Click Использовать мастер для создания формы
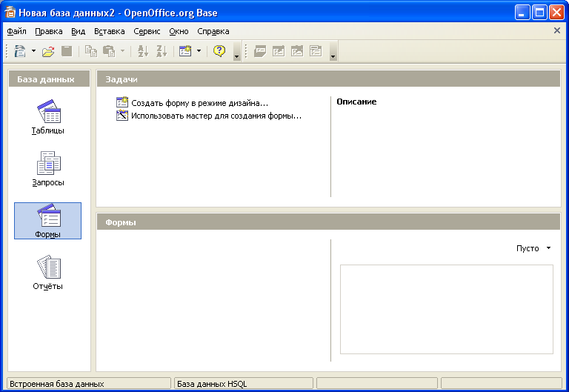The image size is (569, 392). [209, 116]
